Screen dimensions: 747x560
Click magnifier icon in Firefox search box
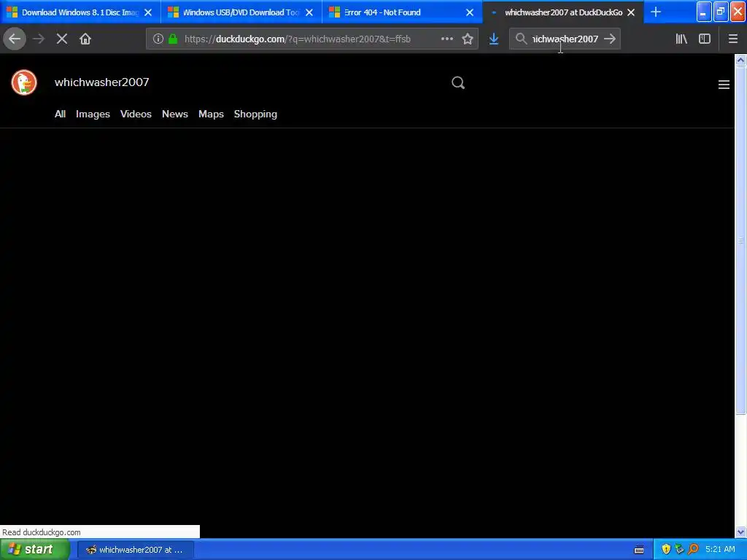[521, 39]
